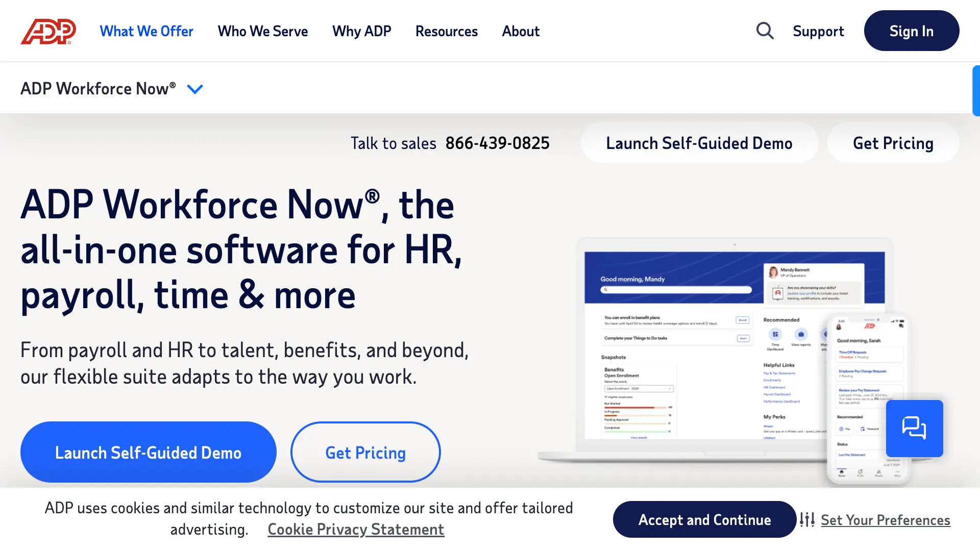
Task: Click the Why ADP menu item
Action: point(361,30)
